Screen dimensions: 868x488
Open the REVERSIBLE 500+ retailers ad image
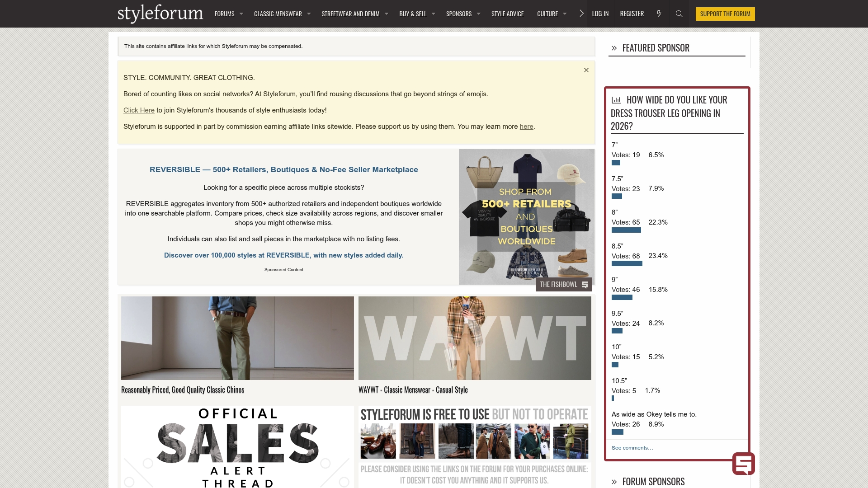526,217
